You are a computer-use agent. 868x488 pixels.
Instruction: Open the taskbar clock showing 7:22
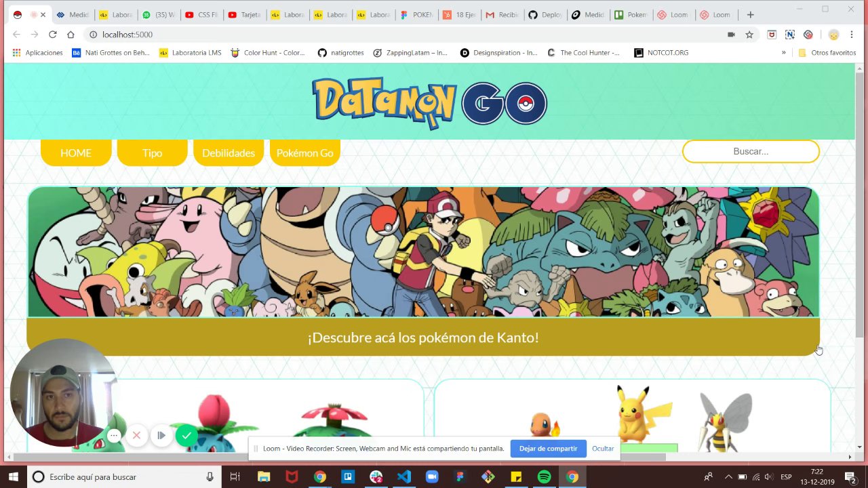pyautogui.click(x=816, y=476)
